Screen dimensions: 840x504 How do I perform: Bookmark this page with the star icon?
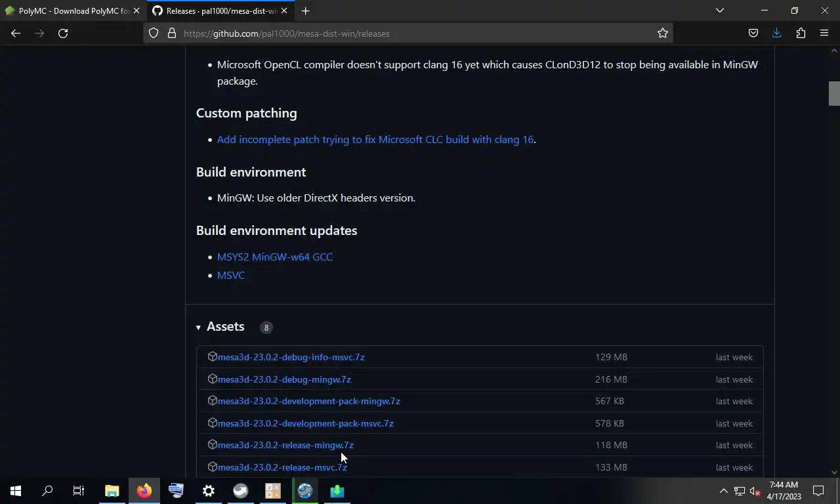pos(663,33)
